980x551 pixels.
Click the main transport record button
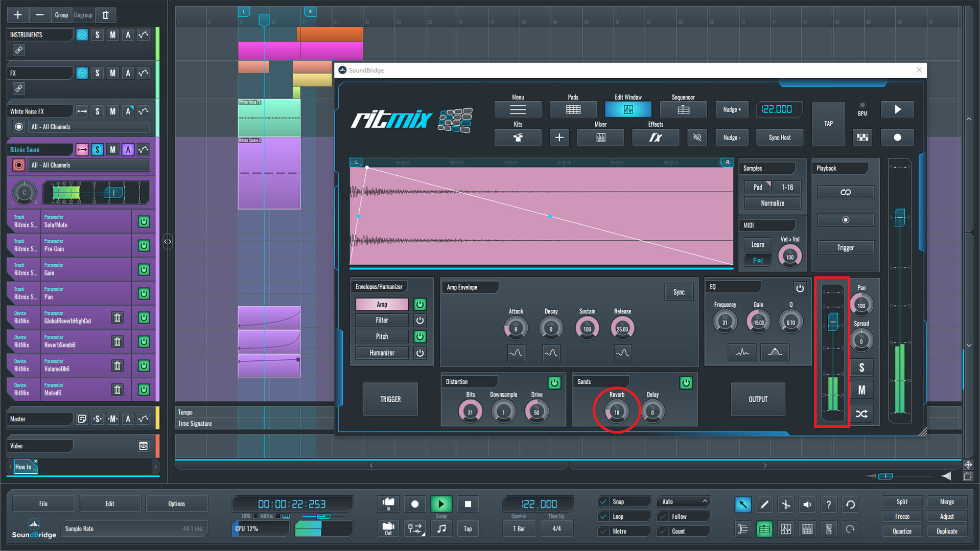click(414, 504)
